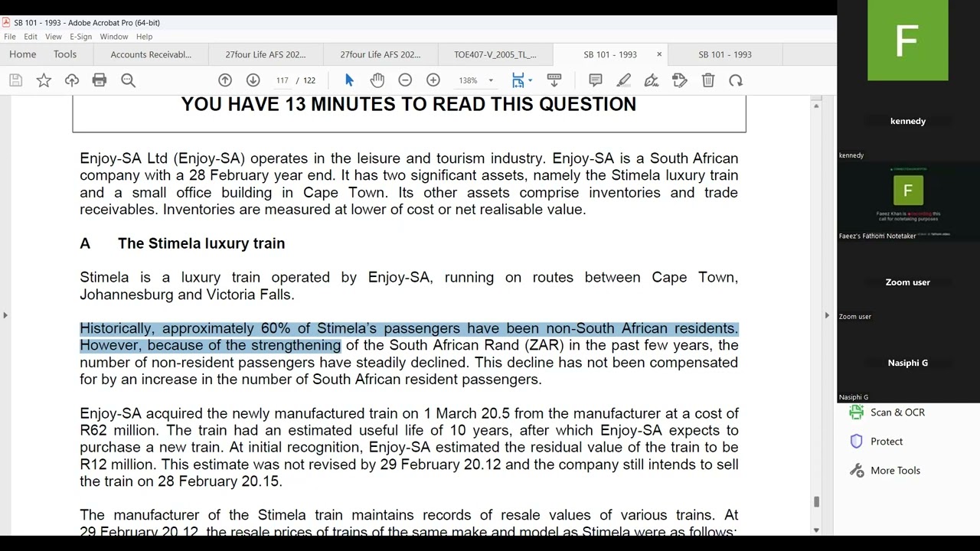Expand the fit page options dropdown arrow
The height and width of the screenshot is (551, 980).
point(530,80)
